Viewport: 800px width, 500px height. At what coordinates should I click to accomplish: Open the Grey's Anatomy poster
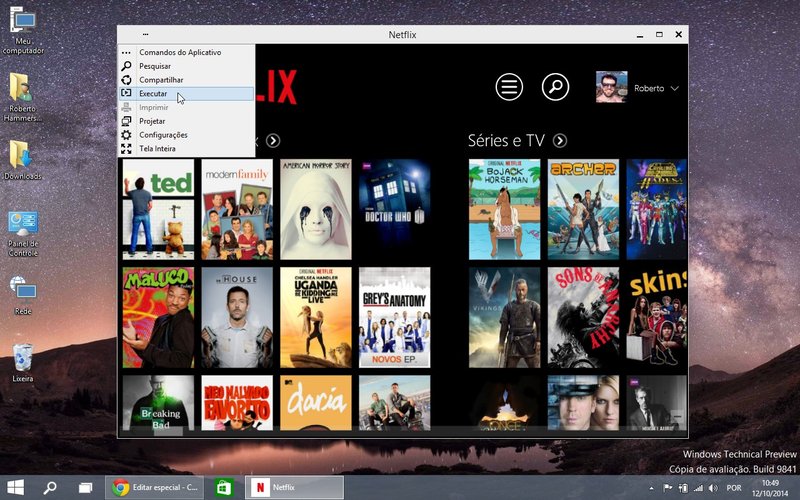pyautogui.click(x=394, y=317)
